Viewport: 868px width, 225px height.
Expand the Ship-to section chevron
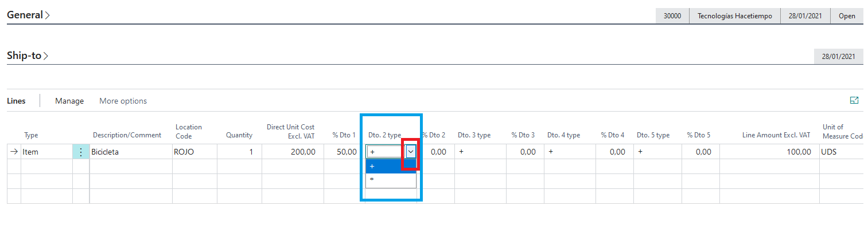point(46,56)
